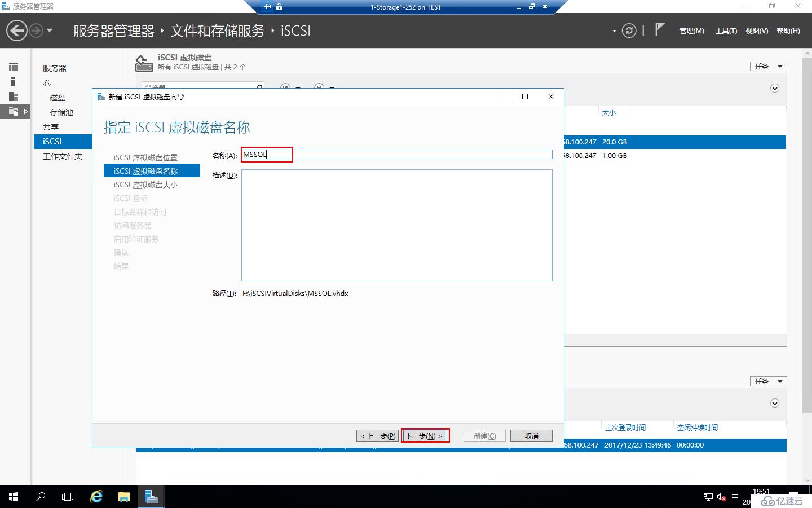The width and height of the screenshot is (812, 508).
Task: Open File Explorer from the taskbar
Action: [124, 497]
